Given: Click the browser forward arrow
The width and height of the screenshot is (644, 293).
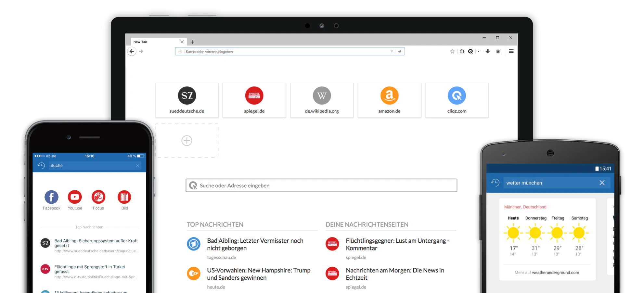Looking at the screenshot, I should point(141,51).
